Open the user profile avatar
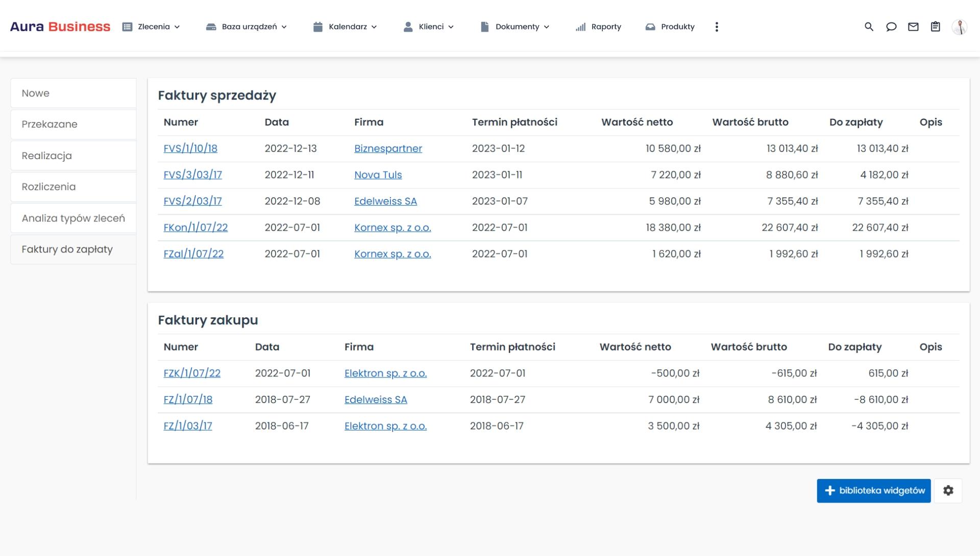The height and width of the screenshot is (556, 980). pos(960,27)
